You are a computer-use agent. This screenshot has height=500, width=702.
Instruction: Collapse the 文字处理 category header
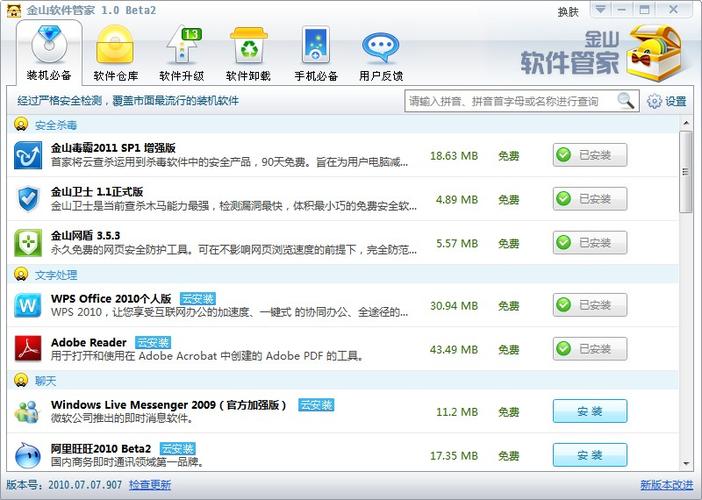(x=342, y=274)
